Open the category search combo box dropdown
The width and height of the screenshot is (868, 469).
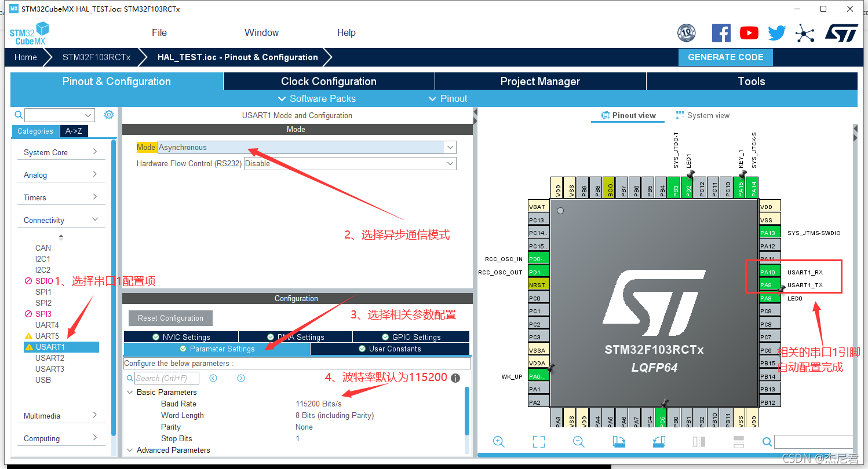click(89, 115)
